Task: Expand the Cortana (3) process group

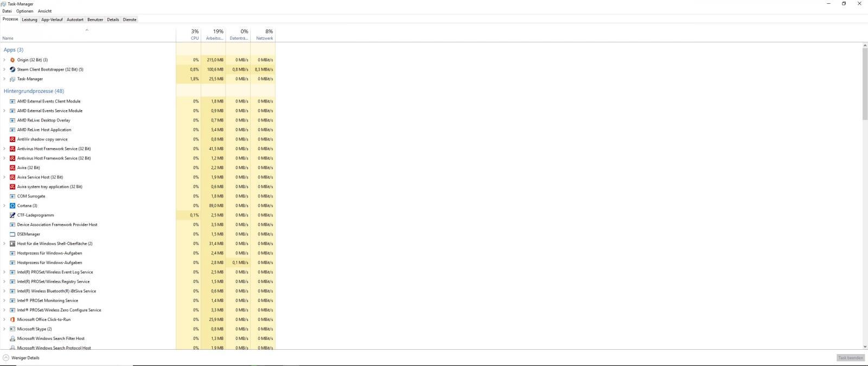Action: [x=4, y=206]
